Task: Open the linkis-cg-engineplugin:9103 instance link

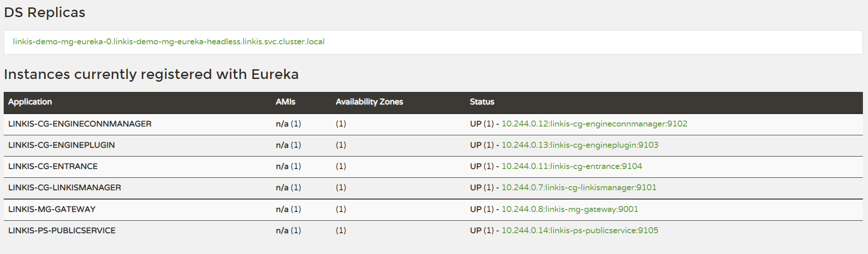Action: (x=580, y=145)
